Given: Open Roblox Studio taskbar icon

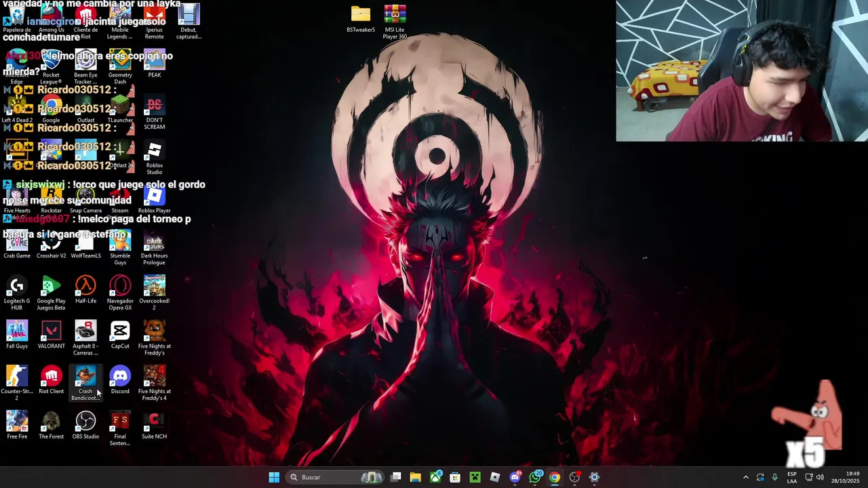Looking at the screenshot, I should (495, 477).
